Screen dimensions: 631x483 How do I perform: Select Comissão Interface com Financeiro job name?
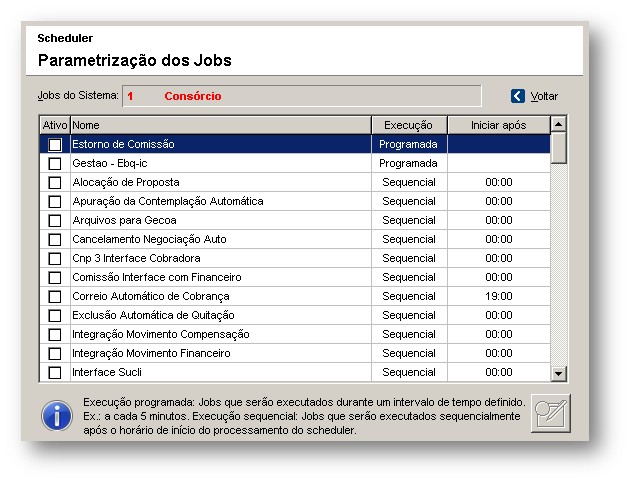(157, 277)
